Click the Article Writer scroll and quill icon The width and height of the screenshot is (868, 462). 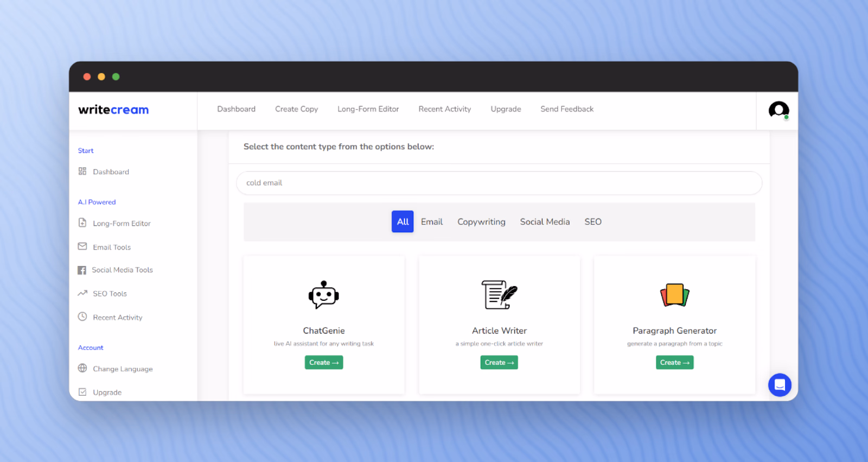pyautogui.click(x=499, y=295)
